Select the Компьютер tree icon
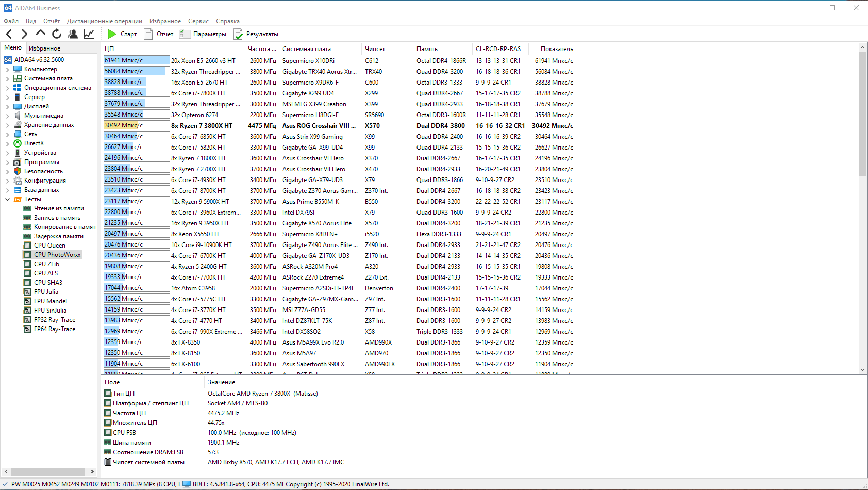 point(18,69)
